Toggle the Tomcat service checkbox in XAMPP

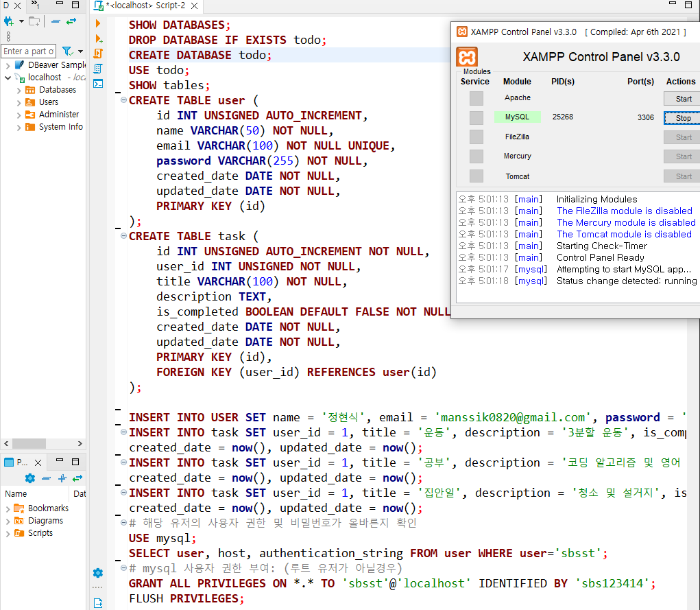pyautogui.click(x=476, y=176)
